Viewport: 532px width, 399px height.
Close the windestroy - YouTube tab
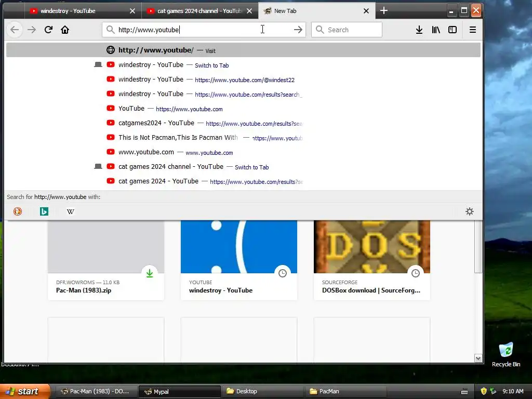point(132,11)
